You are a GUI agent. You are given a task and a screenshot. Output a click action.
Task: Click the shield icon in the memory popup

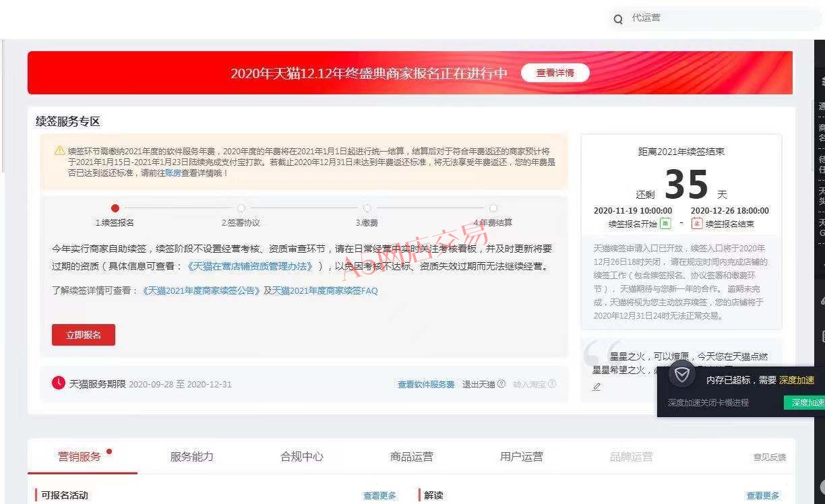tap(682, 375)
